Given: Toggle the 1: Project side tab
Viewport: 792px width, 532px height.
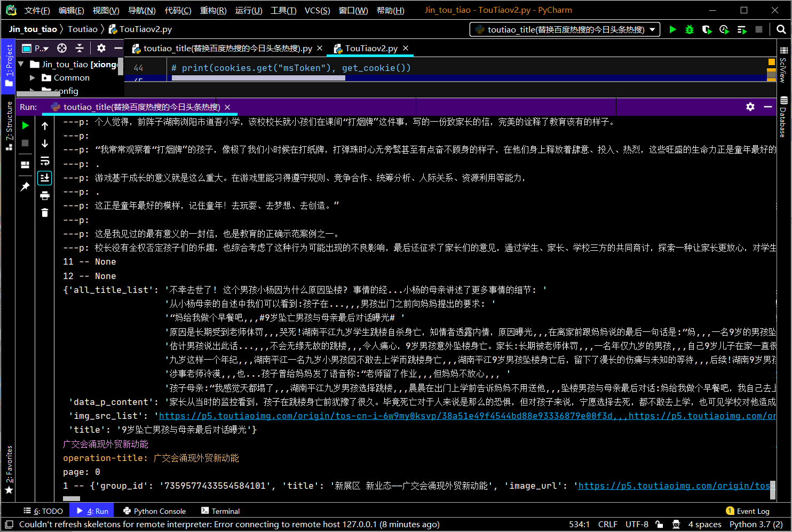Looking at the screenshot, I should (9, 66).
